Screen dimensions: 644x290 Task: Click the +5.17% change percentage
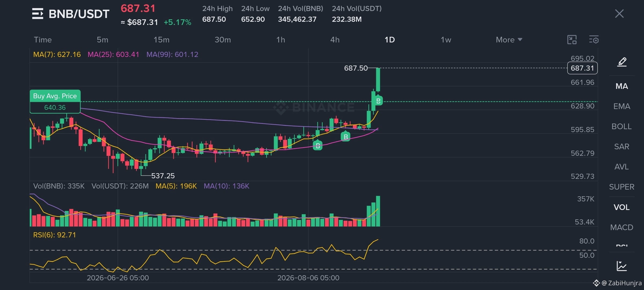click(177, 22)
